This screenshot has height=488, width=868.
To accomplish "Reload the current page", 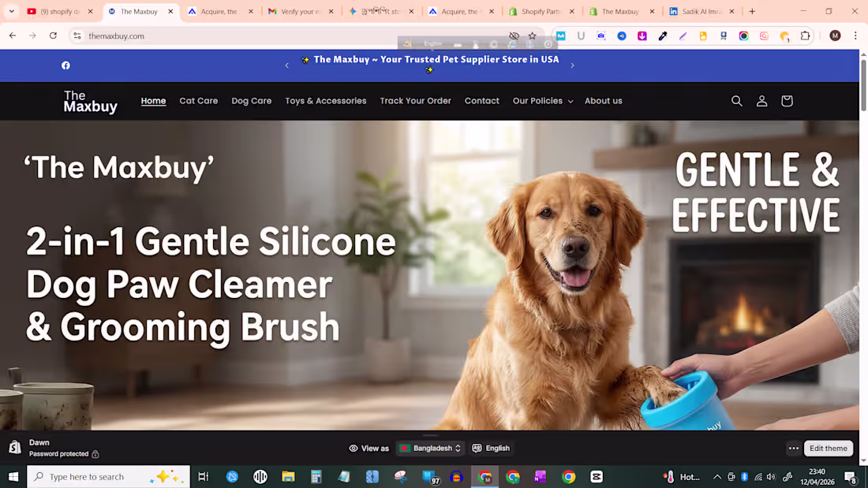I will point(53,35).
